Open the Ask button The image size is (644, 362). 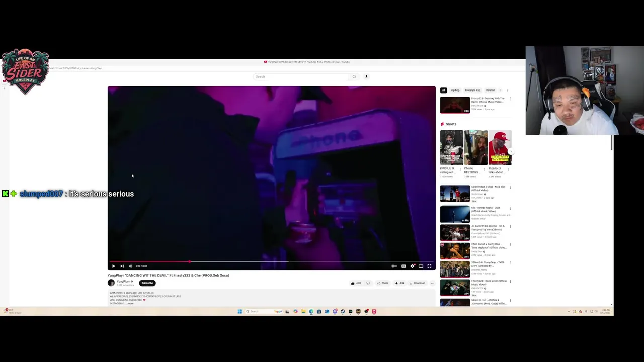(x=399, y=283)
